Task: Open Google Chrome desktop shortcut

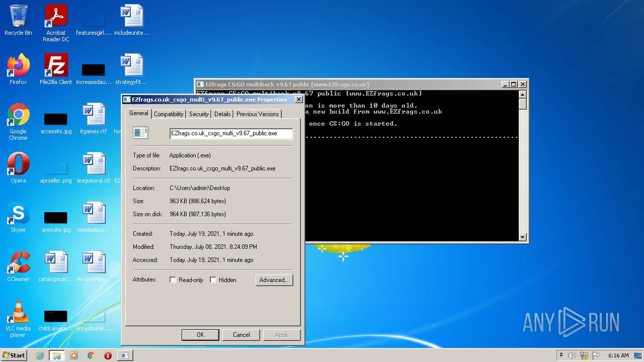Action: point(18,122)
